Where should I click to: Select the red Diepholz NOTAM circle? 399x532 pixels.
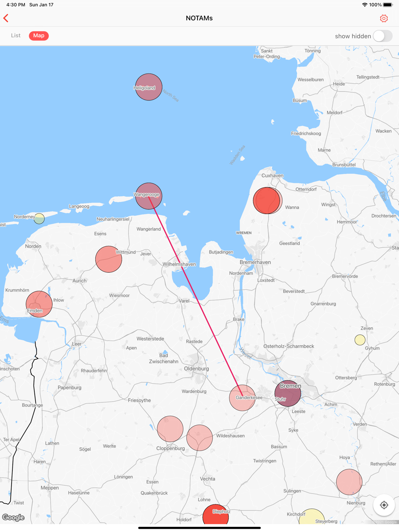tap(215, 514)
